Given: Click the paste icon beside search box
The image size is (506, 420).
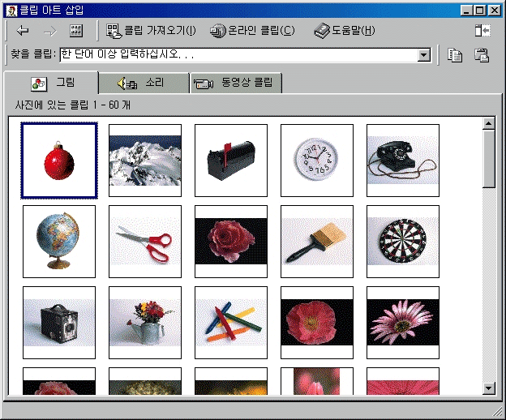Looking at the screenshot, I should 481,55.
